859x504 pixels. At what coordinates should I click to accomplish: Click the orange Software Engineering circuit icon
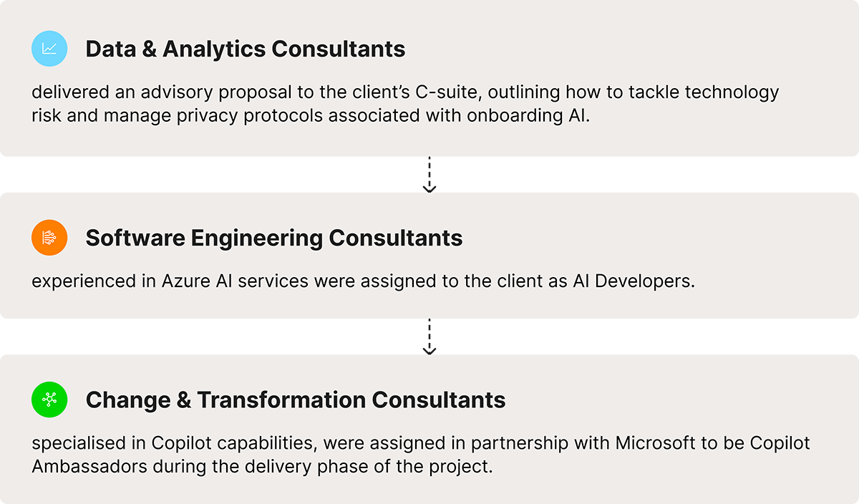49,238
